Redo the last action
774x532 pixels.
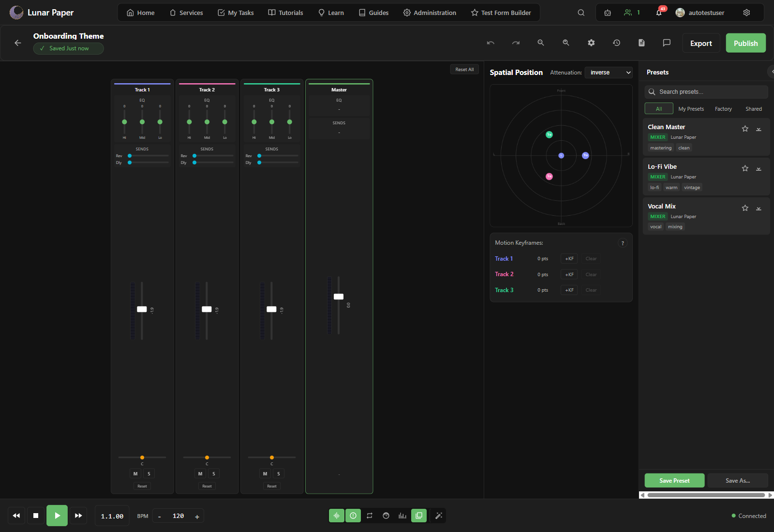[x=516, y=43]
